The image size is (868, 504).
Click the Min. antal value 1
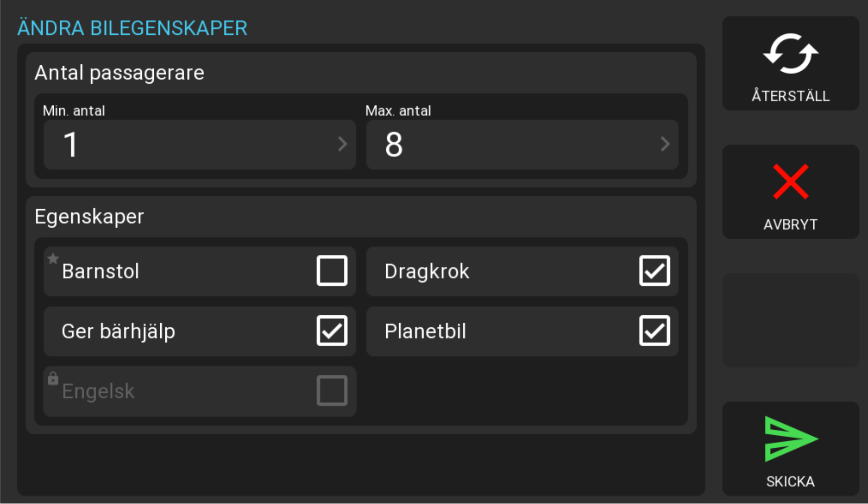(71, 145)
